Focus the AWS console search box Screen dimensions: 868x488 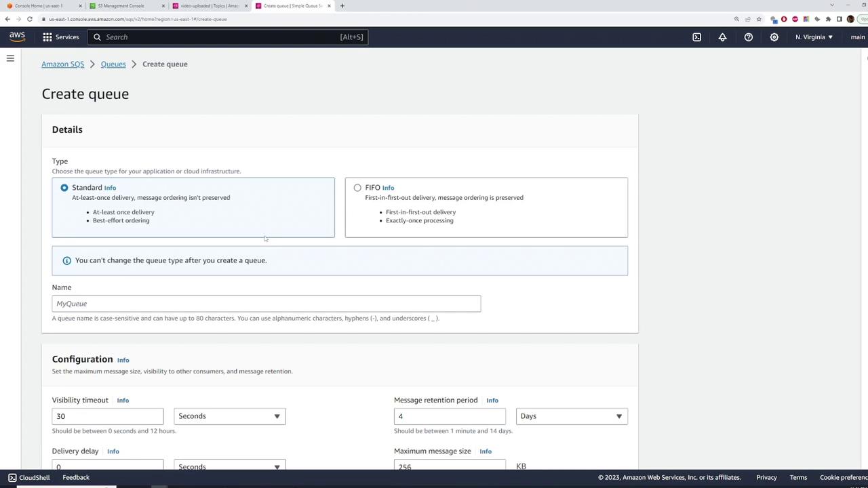point(228,37)
